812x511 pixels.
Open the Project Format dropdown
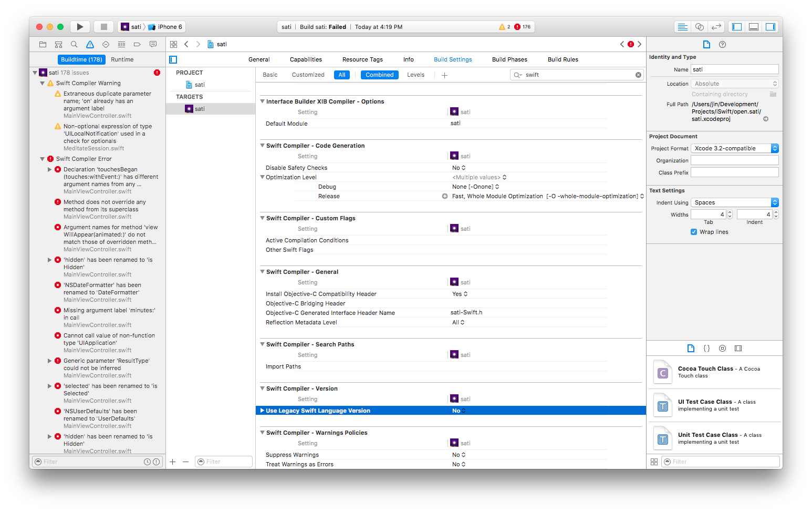[734, 148]
